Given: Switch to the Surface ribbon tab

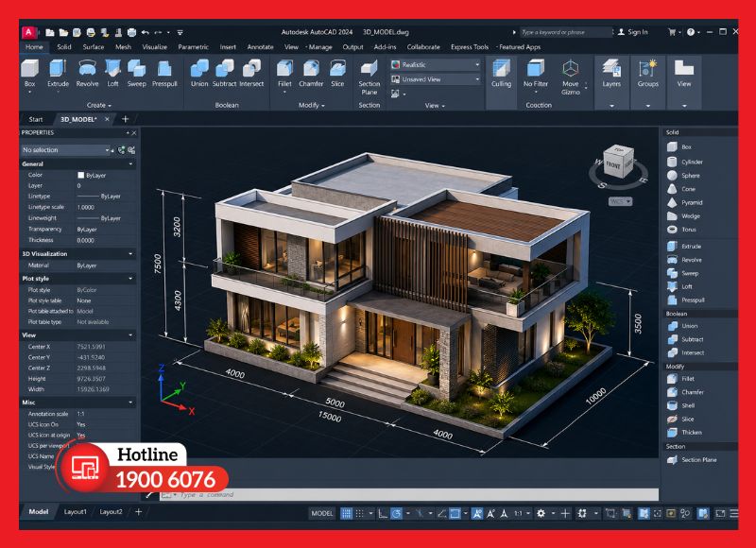Looking at the screenshot, I should pyautogui.click(x=93, y=46).
